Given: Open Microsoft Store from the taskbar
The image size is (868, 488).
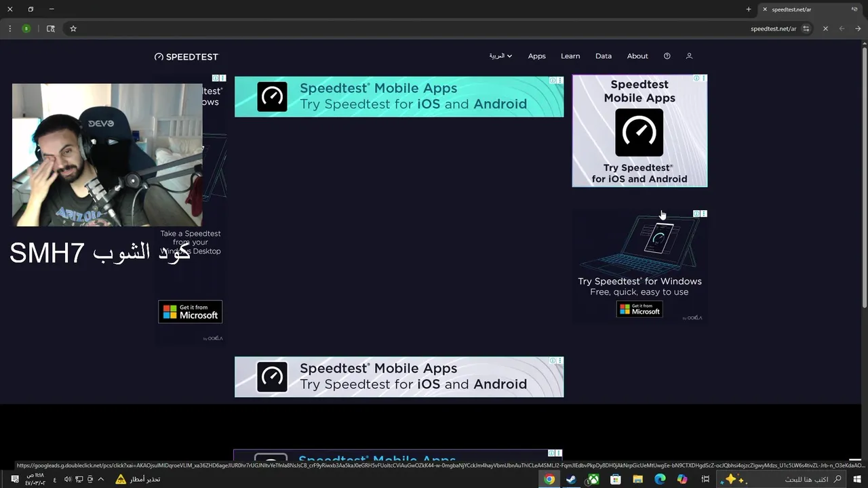Looking at the screenshot, I should (616, 479).
